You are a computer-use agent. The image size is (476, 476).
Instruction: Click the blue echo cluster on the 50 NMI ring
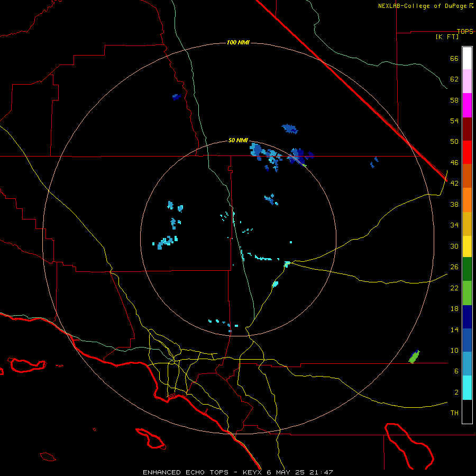click(299, 157)
